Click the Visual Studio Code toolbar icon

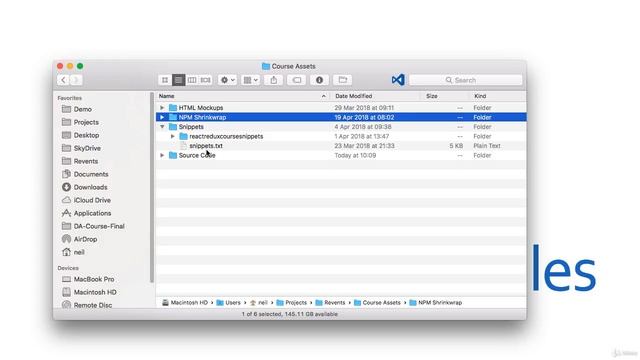tap(398, 80)
